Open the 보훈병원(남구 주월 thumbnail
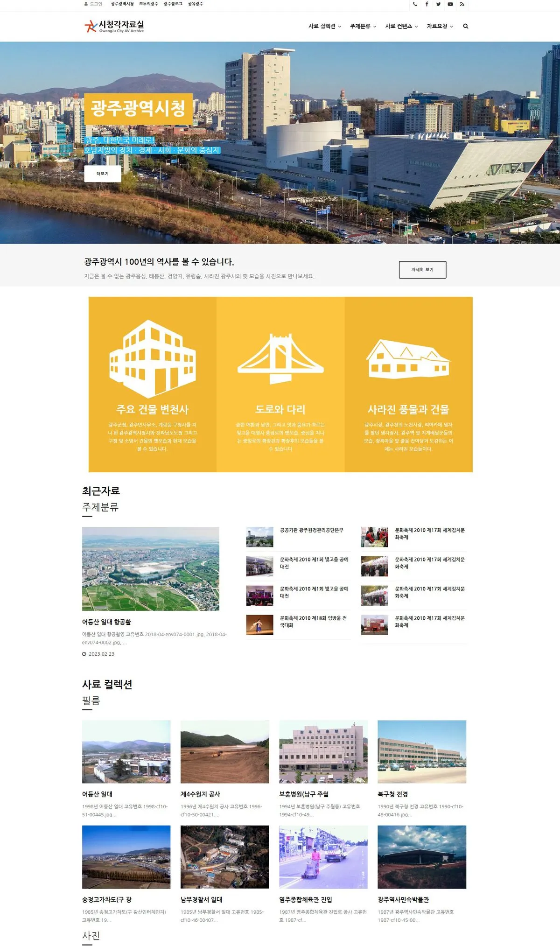The image size is (560, 946). click(323, 751)
